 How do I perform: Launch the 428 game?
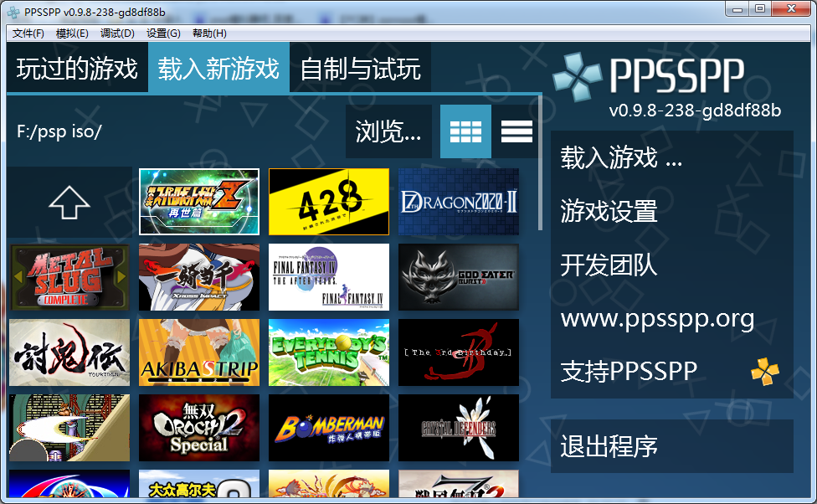pyautogui.click(x=329, y=202)
